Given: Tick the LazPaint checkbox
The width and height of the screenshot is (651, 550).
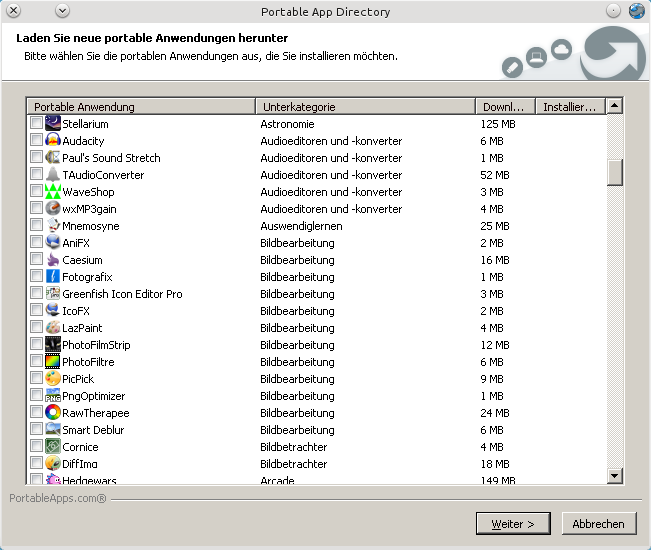Looking at the screenshot, I should tap(37, 328).
